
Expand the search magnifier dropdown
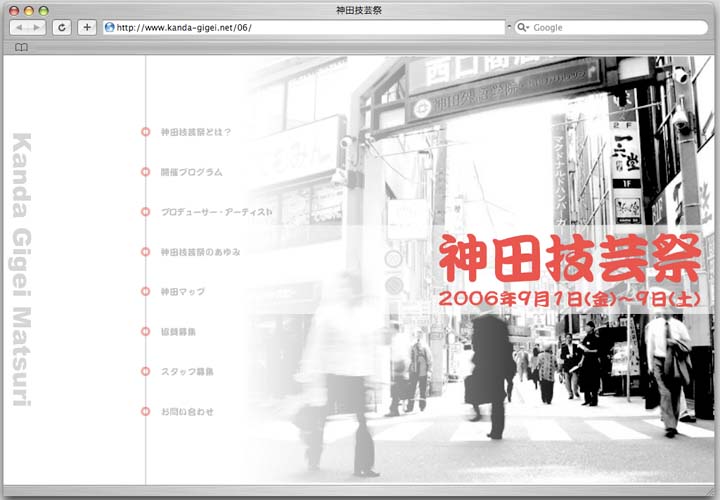(x=523, y=27)
